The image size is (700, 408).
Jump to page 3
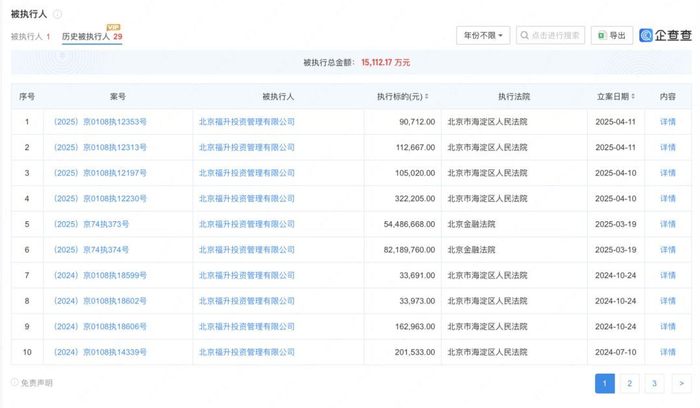point(653,383)
